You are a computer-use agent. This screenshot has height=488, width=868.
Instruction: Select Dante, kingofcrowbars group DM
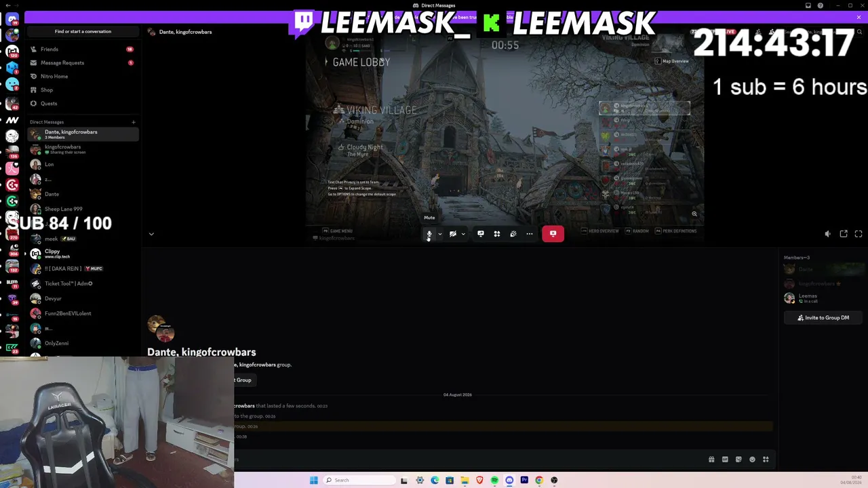(83, 134)
